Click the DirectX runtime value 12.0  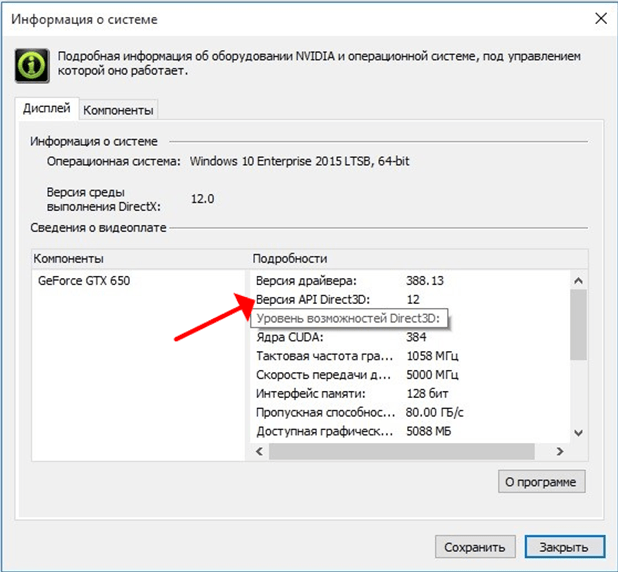click(x=203, y=199)
